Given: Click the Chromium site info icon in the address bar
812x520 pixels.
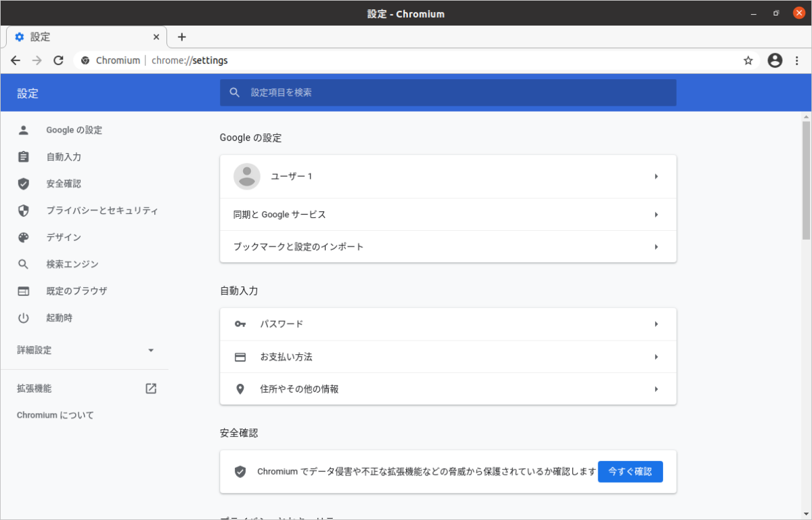Looking at the screenshot, I should pos(85,60).
